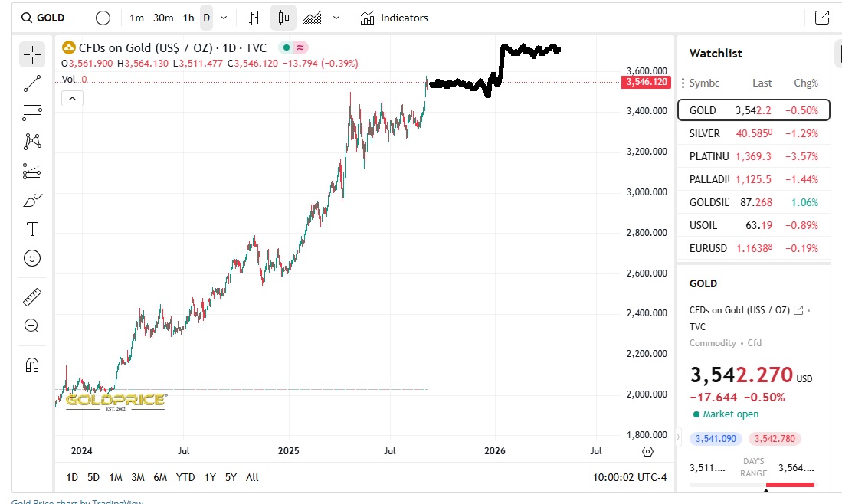
Task: Select the XABCD pattern tool
Action: [x=32, y=141]
